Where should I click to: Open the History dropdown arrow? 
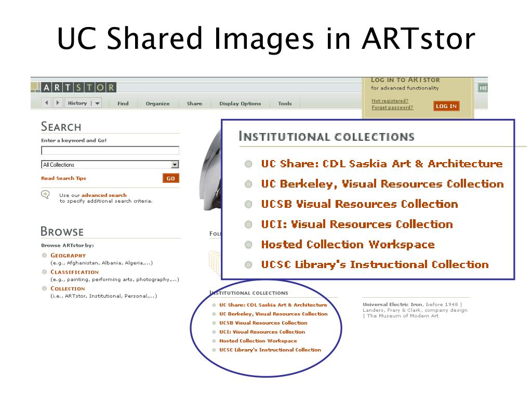[x=97, y=103]
